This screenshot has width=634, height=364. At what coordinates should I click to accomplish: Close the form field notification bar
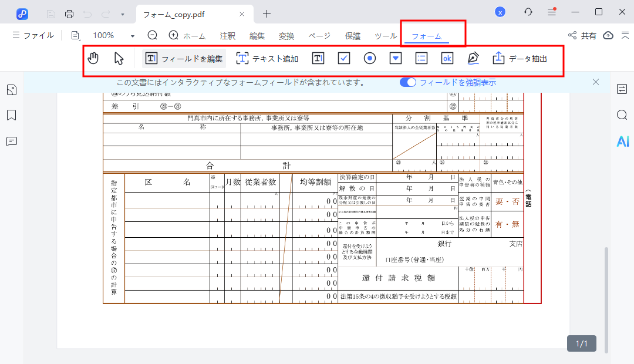pyautogui.click(x=596, y=82)
